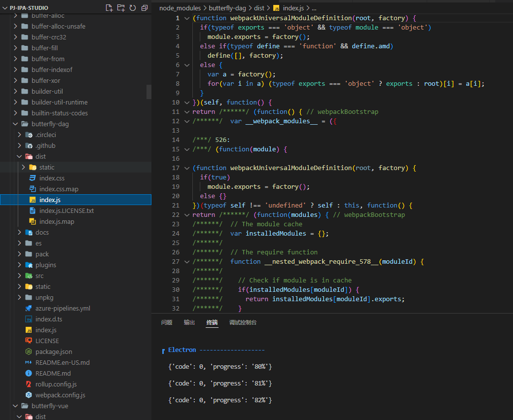Collapse all folders in explorer
Screen dimensions: 513x420
click(144, 8)
